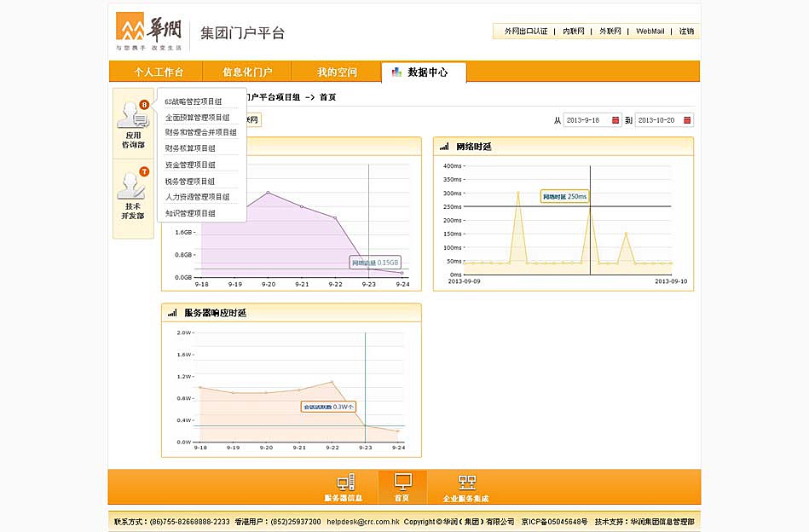The width and height of the screenshot is (809, 532).
Task: Open 外网出口认证 link
Action: click(x=526, y=31)
